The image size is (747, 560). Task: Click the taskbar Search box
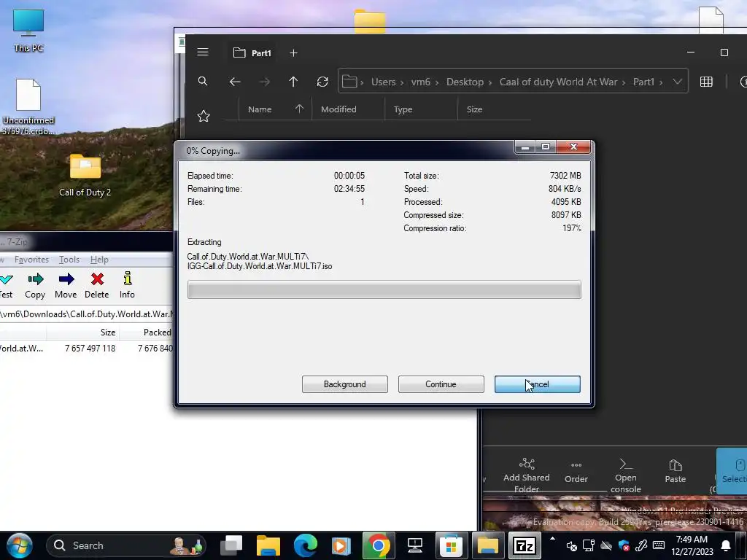[x=126, y=545]
